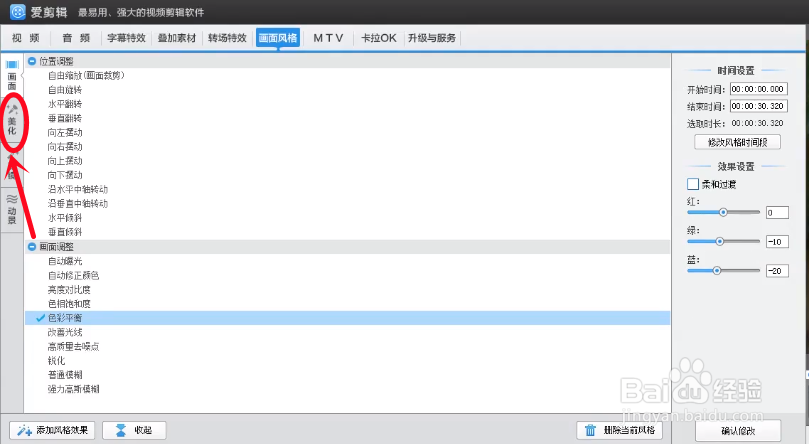Click the 绿 value field showing -10

click(x=777, y=241)
